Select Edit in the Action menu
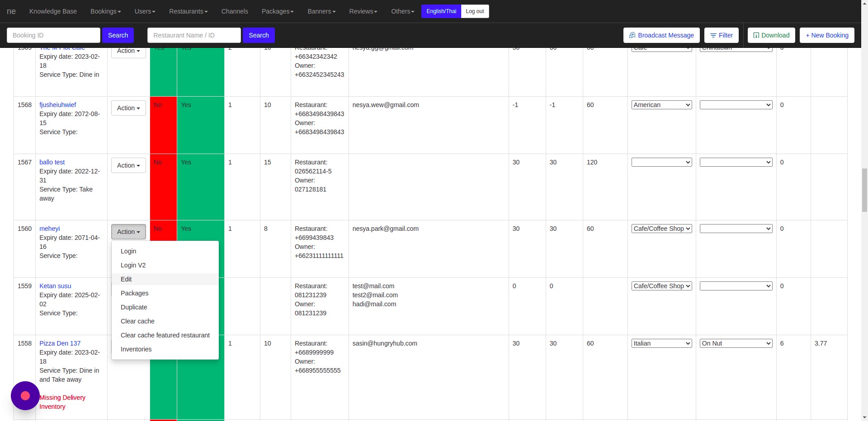 click(x=126, y=279)
